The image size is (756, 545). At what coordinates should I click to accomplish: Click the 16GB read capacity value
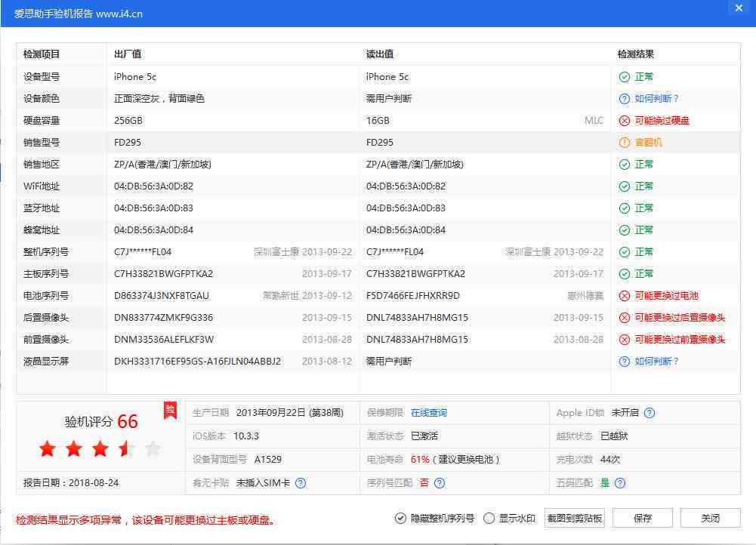378,121
